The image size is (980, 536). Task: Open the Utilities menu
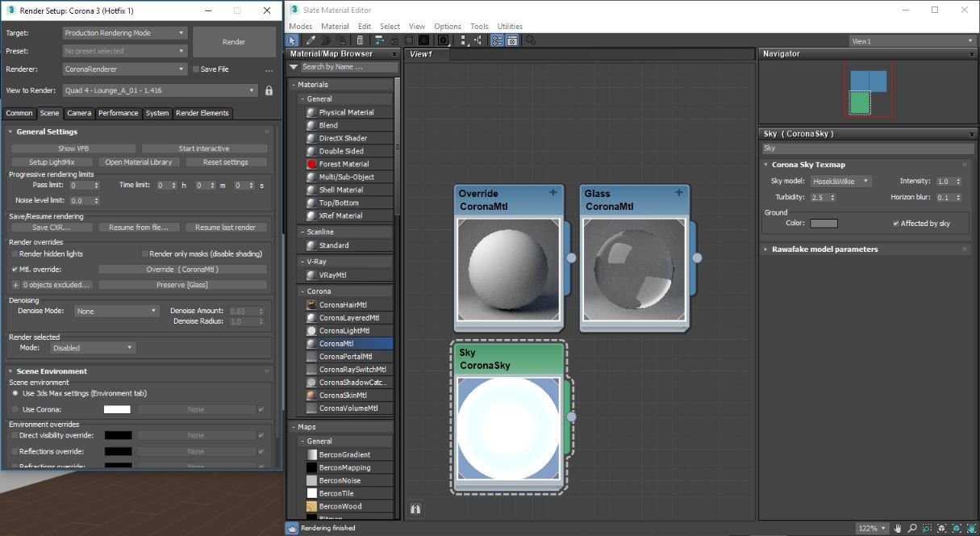[509, 27]
